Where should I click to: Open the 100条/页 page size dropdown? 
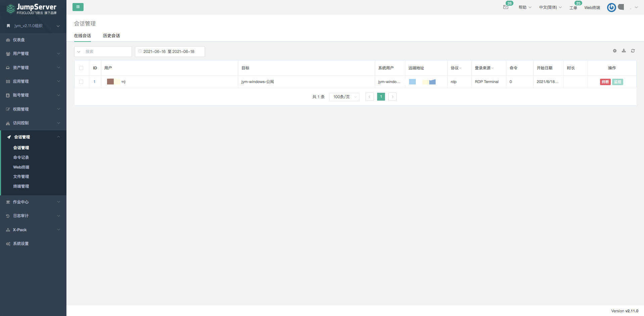coord(344,97)
